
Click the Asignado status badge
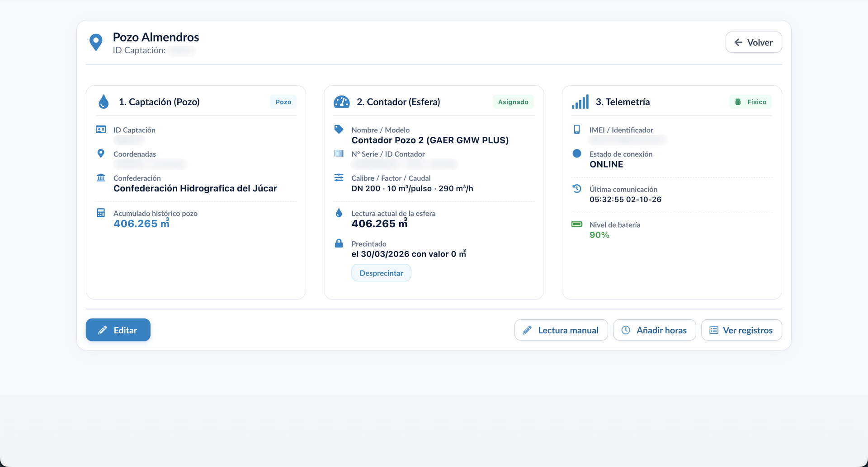tap(513, 102)
